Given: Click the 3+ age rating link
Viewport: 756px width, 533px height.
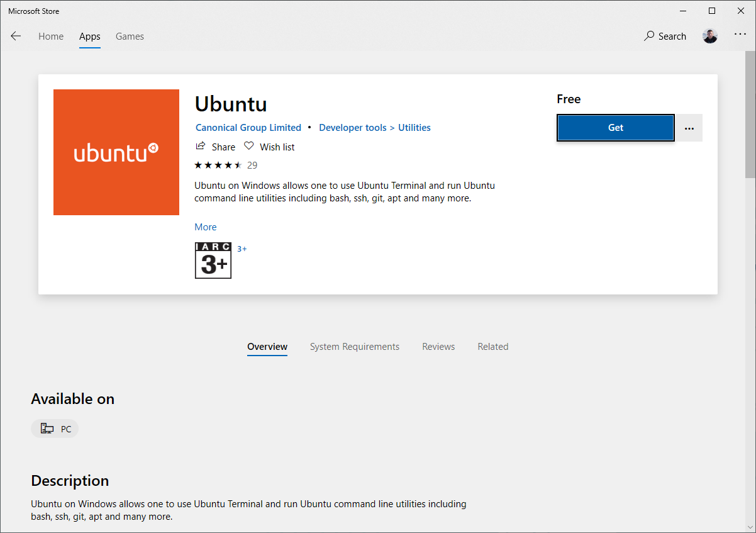Looking at the screenshot, I should click(242, 249).
